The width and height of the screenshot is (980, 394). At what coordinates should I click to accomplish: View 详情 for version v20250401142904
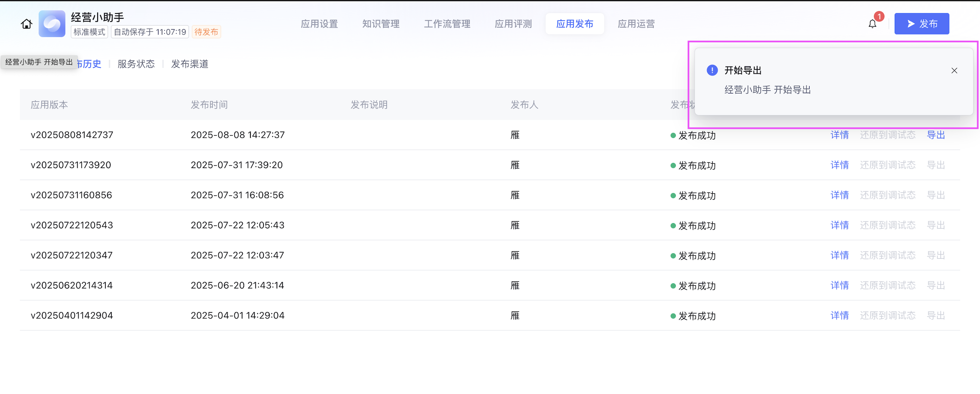click(839, 315)
